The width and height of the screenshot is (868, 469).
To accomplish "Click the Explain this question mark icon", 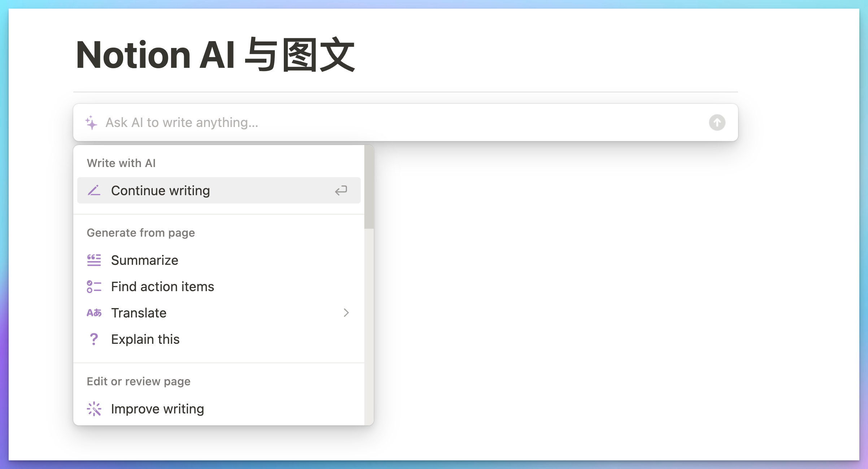I will point(94,339).
